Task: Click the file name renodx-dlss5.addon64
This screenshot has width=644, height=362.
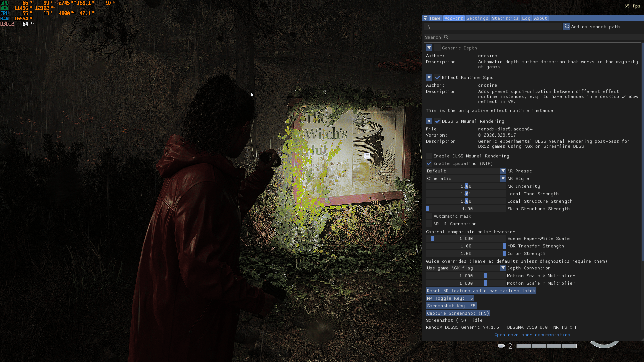Action: click(505, 129)
